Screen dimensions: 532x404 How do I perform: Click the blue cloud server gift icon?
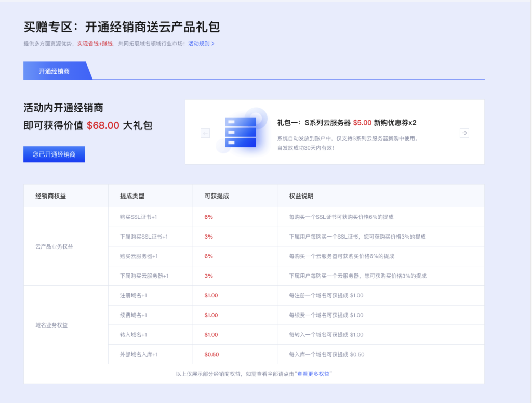(240, 131)
